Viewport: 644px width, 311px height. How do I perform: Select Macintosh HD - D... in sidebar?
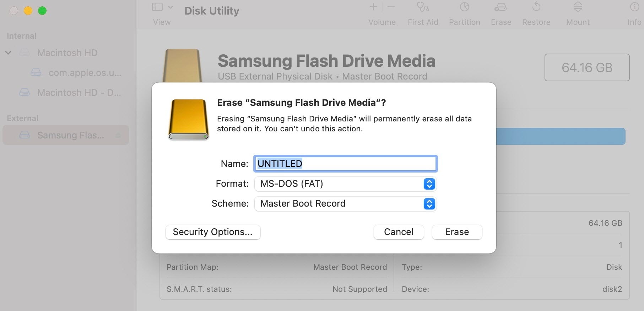coord(70,93)
